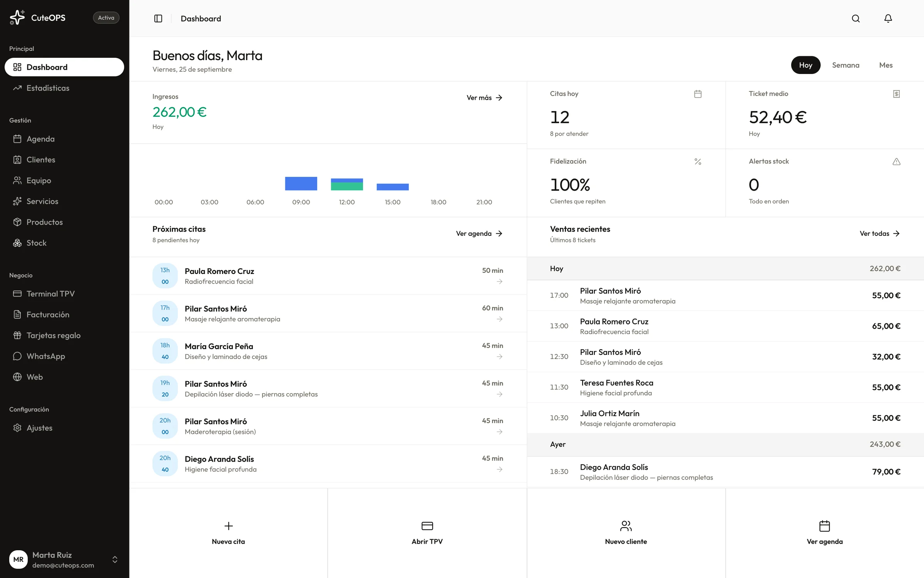
Task: Click Ver todas link in Ventas recientes
Action: pyautogui.click(x=879, y=234)
